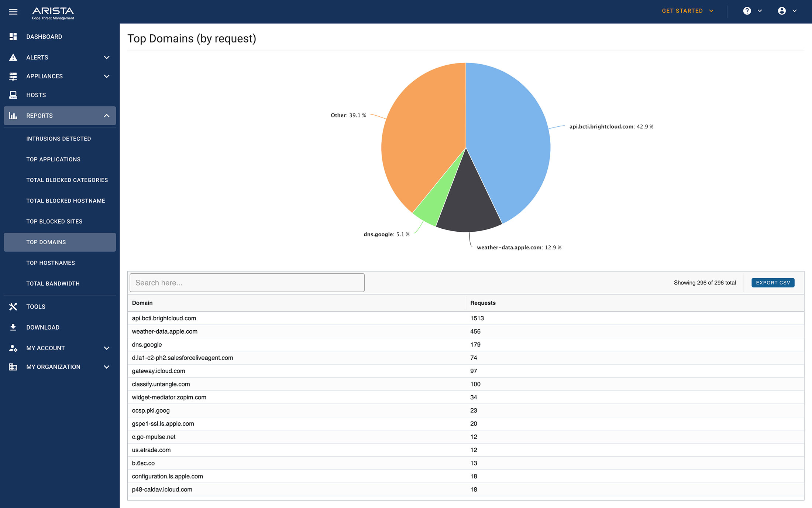Image resolution: width=812 pixels, height=508 pixels.
Task: Select the widget-mediator.zopim.com table row
Action: pyautogui.click(x=466, y=397)
